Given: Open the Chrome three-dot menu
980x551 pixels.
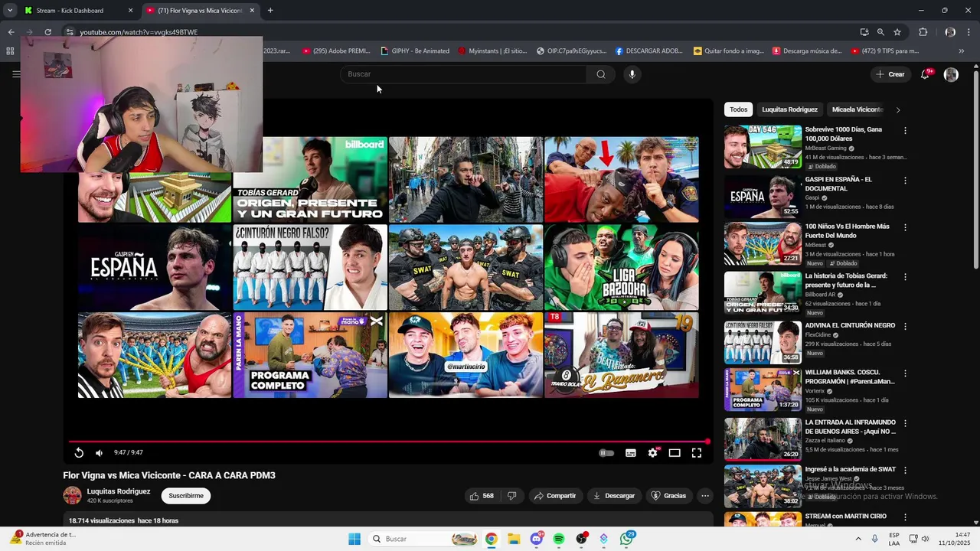Looking at the screenshot, I should click(x=969, y=32).
